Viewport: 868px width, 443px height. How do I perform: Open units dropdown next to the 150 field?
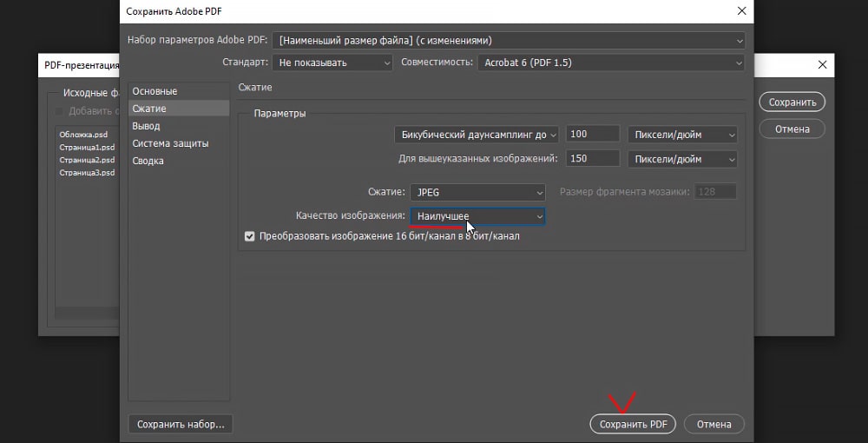click(682, 159)
